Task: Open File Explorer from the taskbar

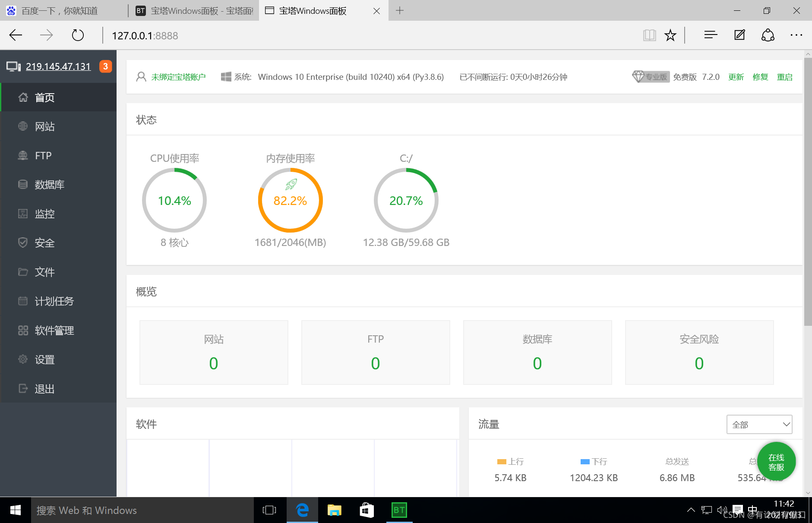Action: [334, 510]
